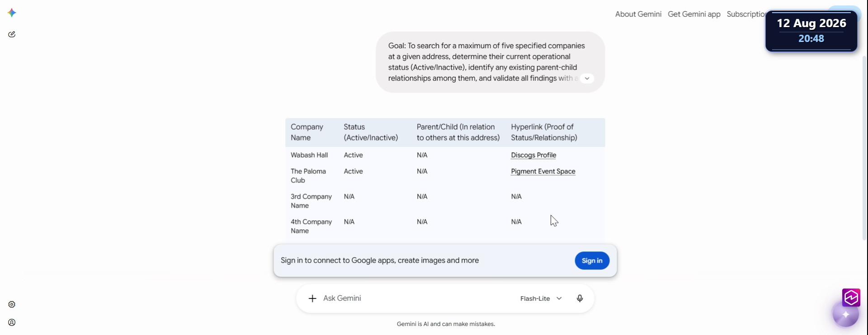Open the Pigment Event Space hyperlink
Image resolution: width=868 pixels, height=335 pixels.
pos(543,171)
